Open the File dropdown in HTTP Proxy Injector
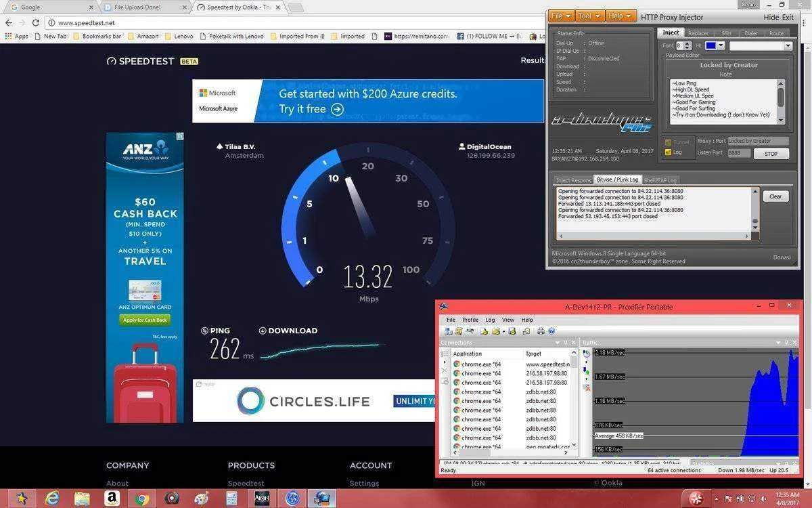Screen dimensions: 812x508 pos(561,16)
